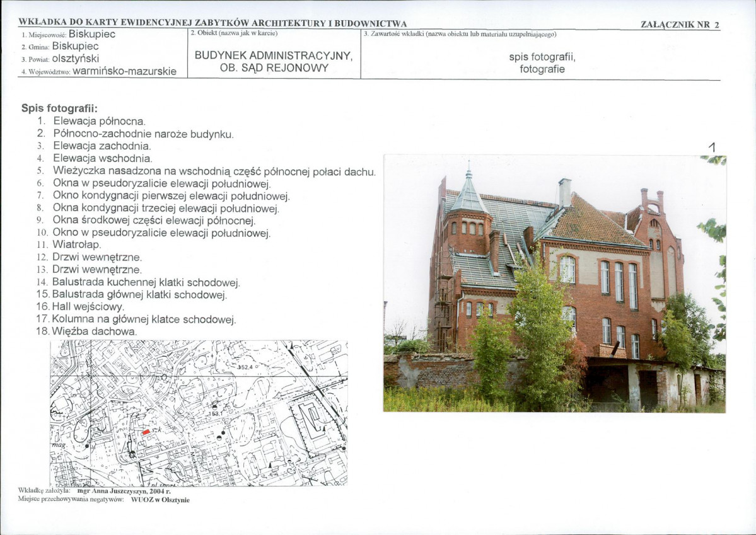Click the photo number '1' label
Viewport: 756px width, 535px height.
712,147
